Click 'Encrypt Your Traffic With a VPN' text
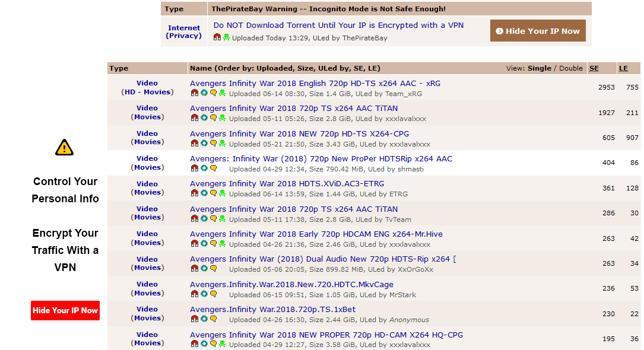The height and width of the screenshot is (350, 644). (65, 250)
